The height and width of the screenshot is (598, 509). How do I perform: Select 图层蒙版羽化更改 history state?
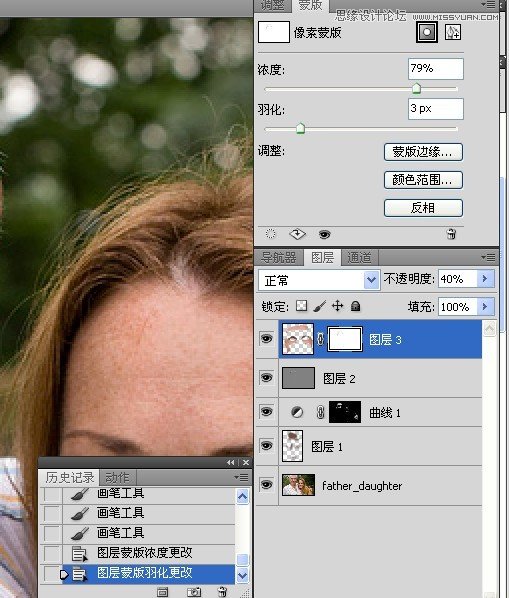click(148, 574)
